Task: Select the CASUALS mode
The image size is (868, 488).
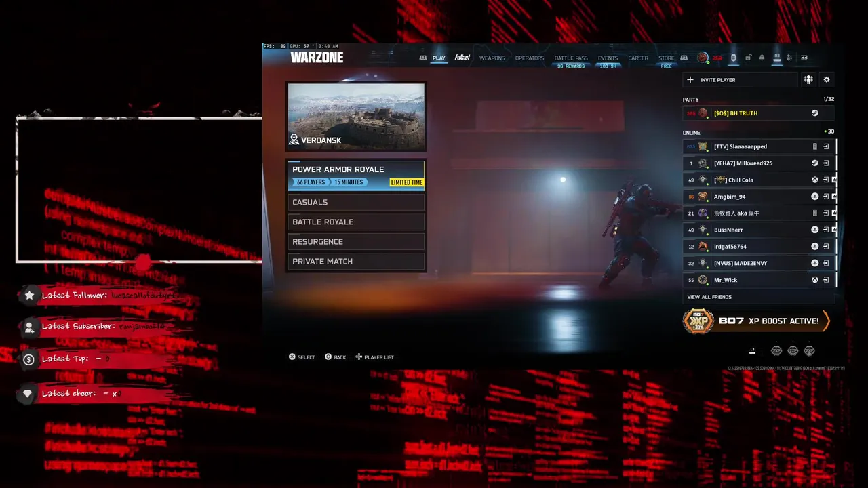Action: pos(357,202)
